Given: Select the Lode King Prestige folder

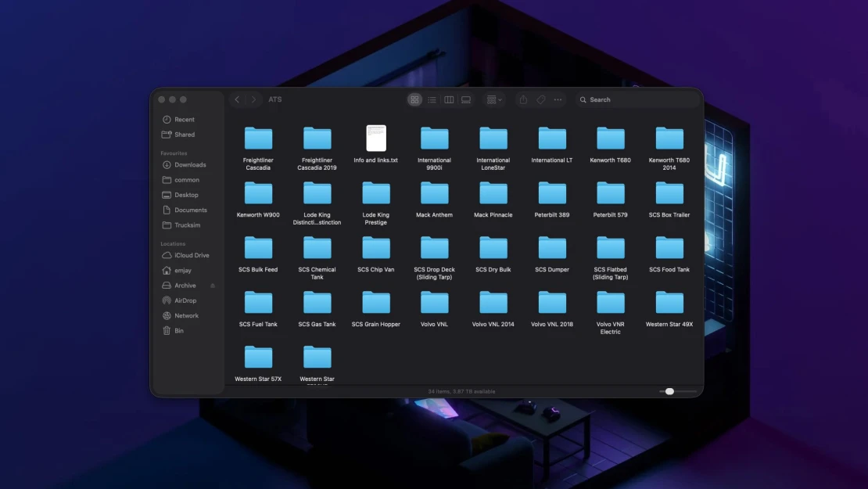Looking at the screenshot, I should click(376, 193).
